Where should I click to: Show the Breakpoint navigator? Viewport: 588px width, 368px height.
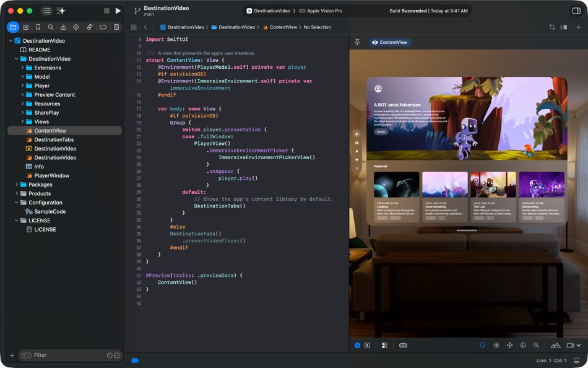coord(103,27)
